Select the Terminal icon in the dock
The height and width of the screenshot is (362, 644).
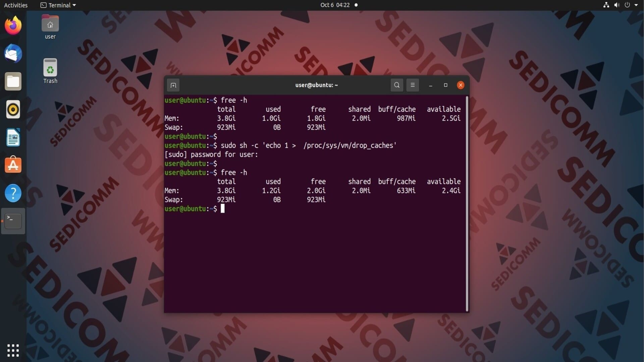[13, 221]
